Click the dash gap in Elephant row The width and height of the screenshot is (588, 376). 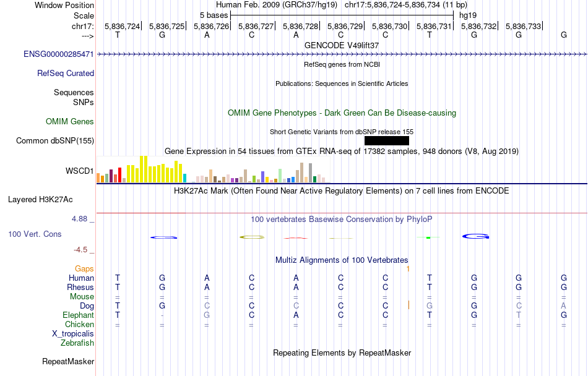[162, 315]
